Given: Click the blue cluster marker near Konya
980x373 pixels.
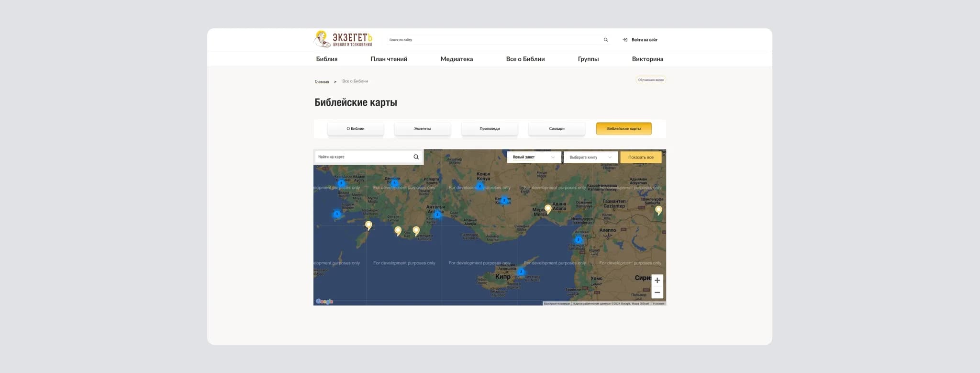Looking at the screenshot, I should tap(479, 186).
